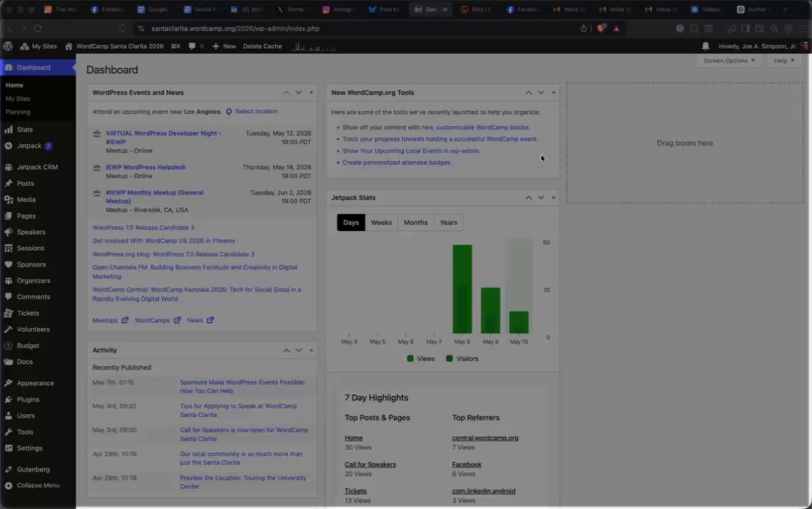
Task: Open Jetpack in the sidebar
Action: tap(29, 146)
